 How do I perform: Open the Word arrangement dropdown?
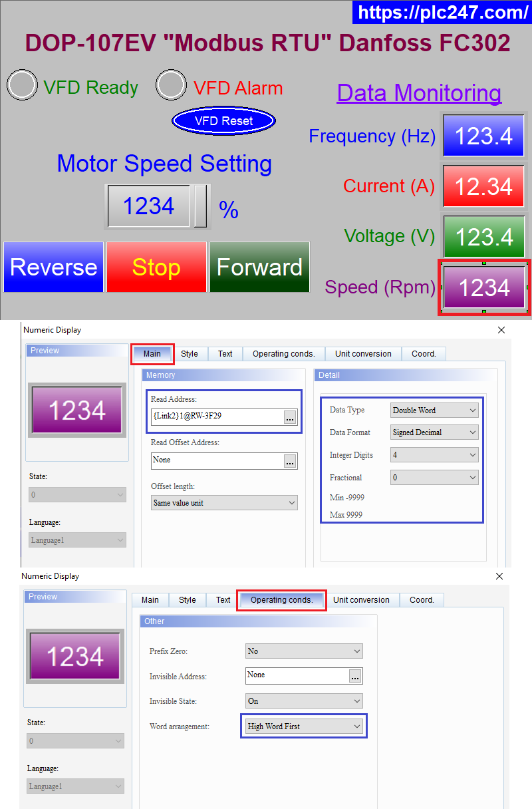pyautogui.click(x=359, y=726)
